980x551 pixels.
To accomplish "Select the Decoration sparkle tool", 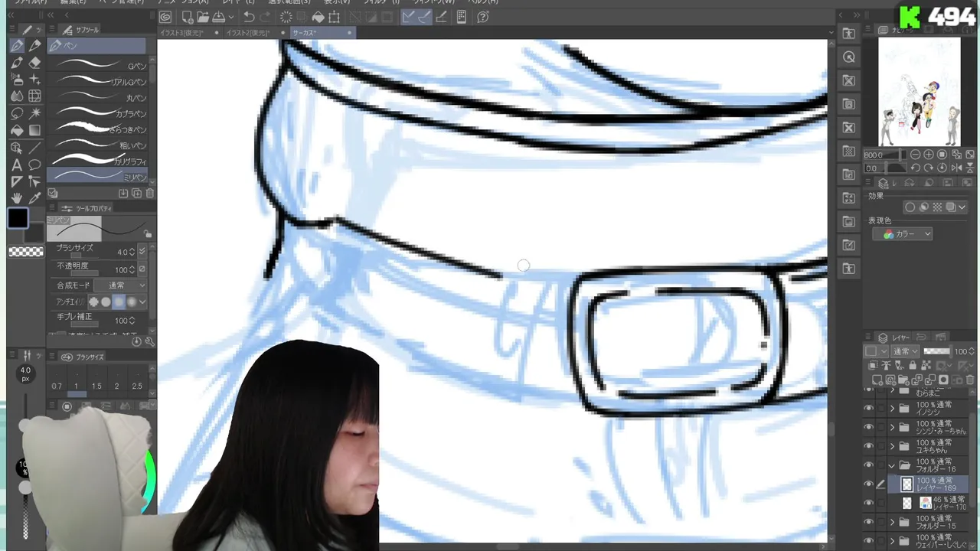I will click(x=34, y=80).
